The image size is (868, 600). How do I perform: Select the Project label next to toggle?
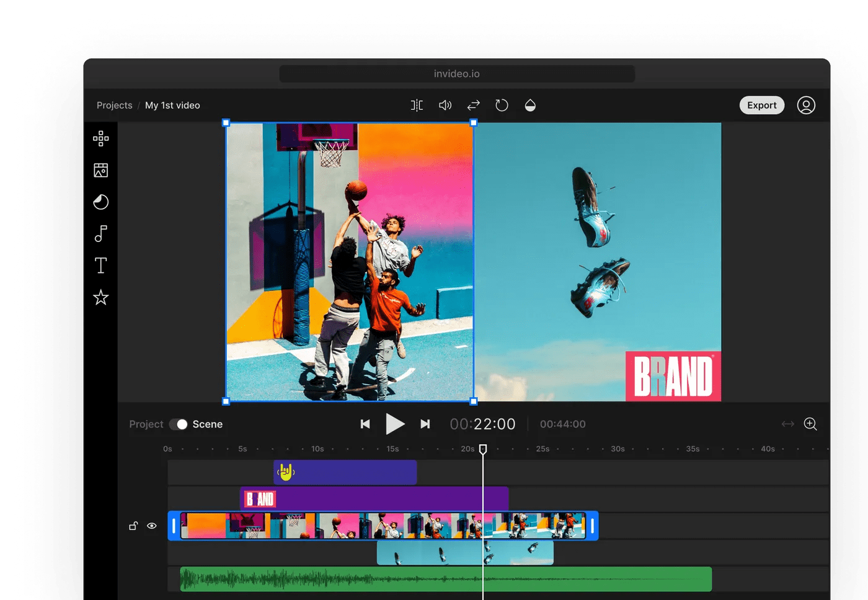[x=146, y=424]
